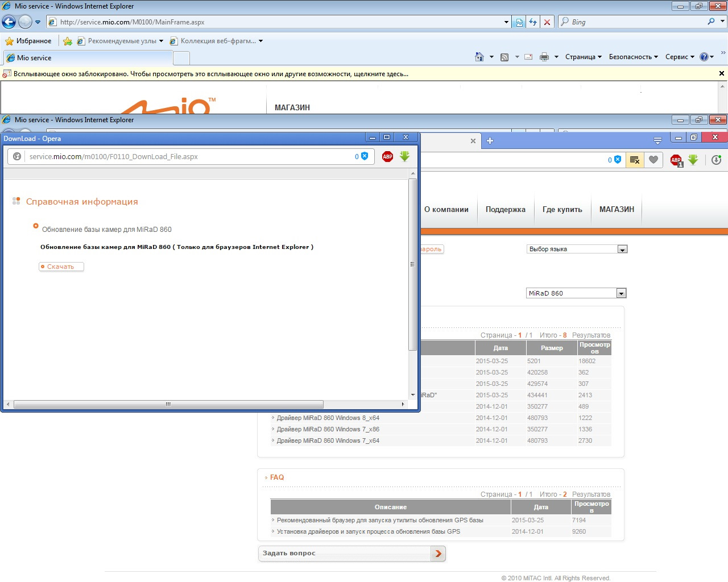Viewport: 728px width, 582px height.
Task: Click the red X stop button in IE
Action: 547,22
